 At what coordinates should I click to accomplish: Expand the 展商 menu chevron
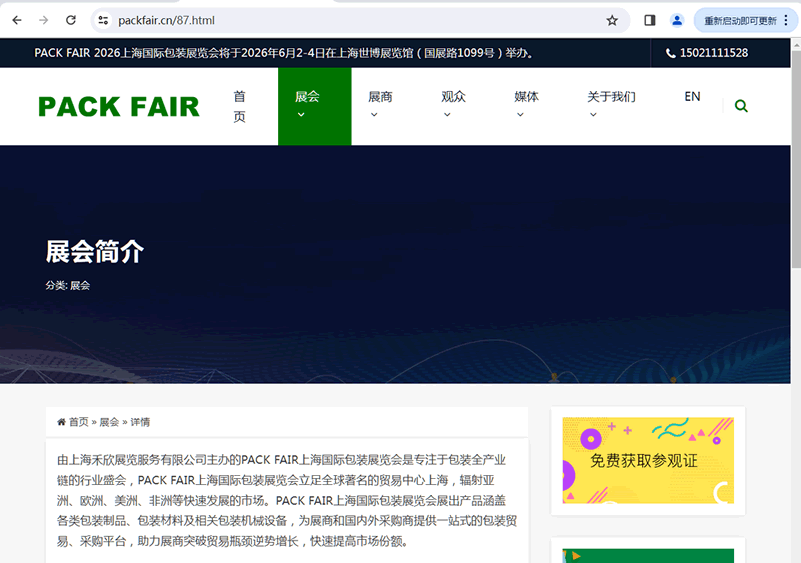[x=374, y=114]
